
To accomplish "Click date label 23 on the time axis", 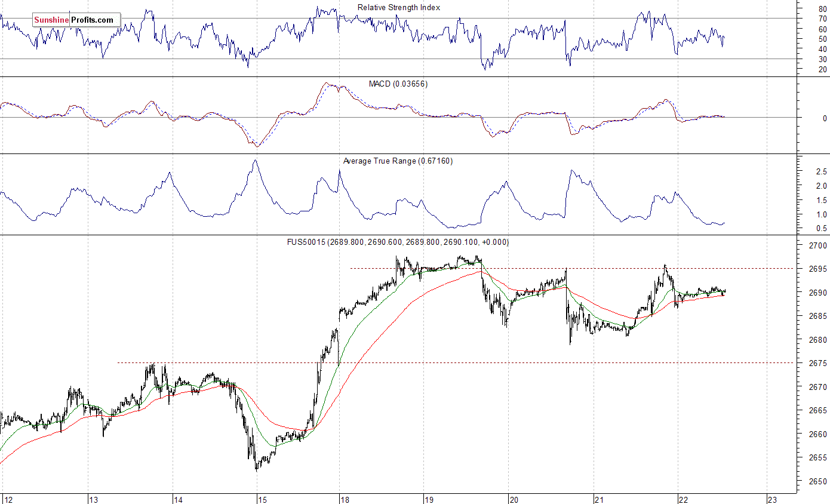I will point(771,499).
